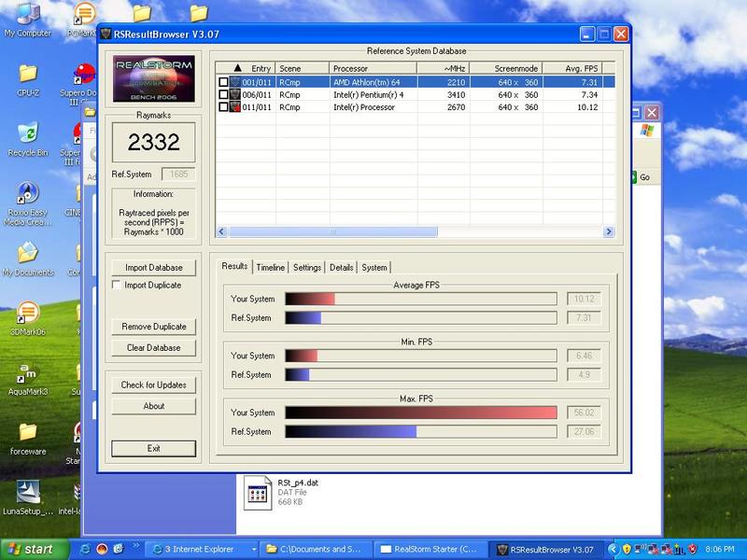747x560 pixels.
Task: Sort by the Scene column header
Action: click(x=303, y=68)
